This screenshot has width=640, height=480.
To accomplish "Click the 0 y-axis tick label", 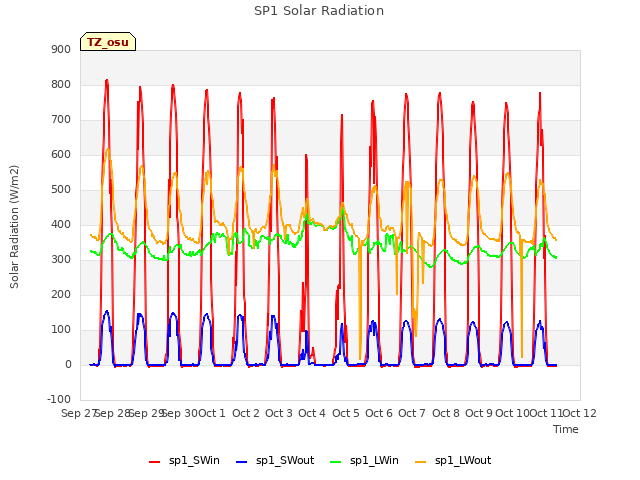I will click(x=68, y=364).
